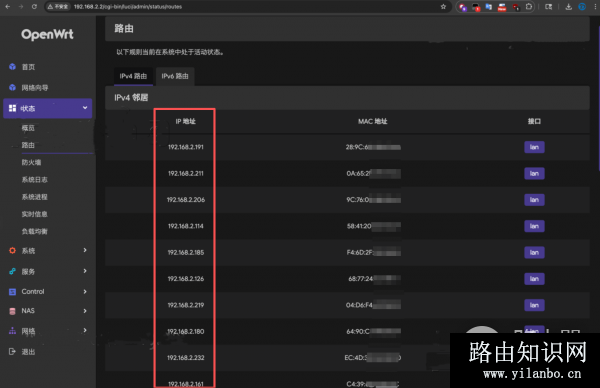
Task: Click lan badge for 192.168.2.126
Action: [x=534, y=279]
